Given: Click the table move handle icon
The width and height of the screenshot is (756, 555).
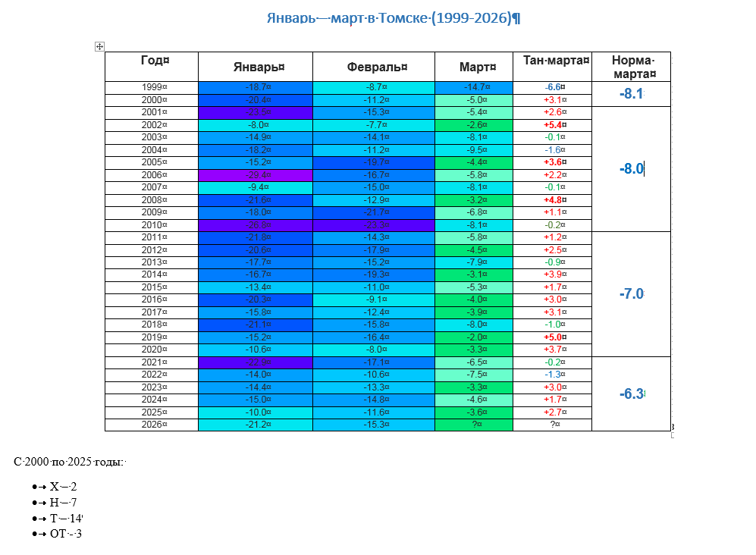Looking at the screenshot, I should (x=99, y=47).
